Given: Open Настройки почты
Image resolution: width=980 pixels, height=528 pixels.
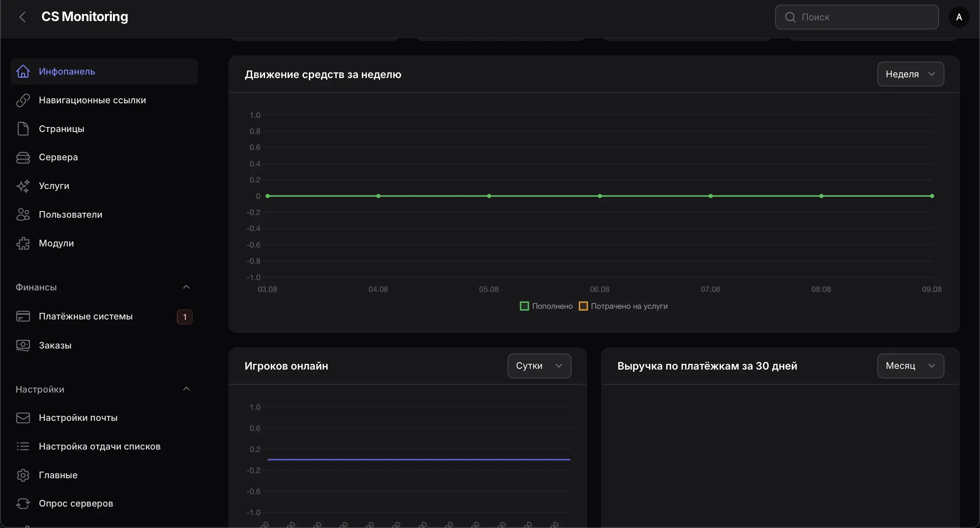Looking at the screenshot, I should pyautogui.click(x=104, y=418).
